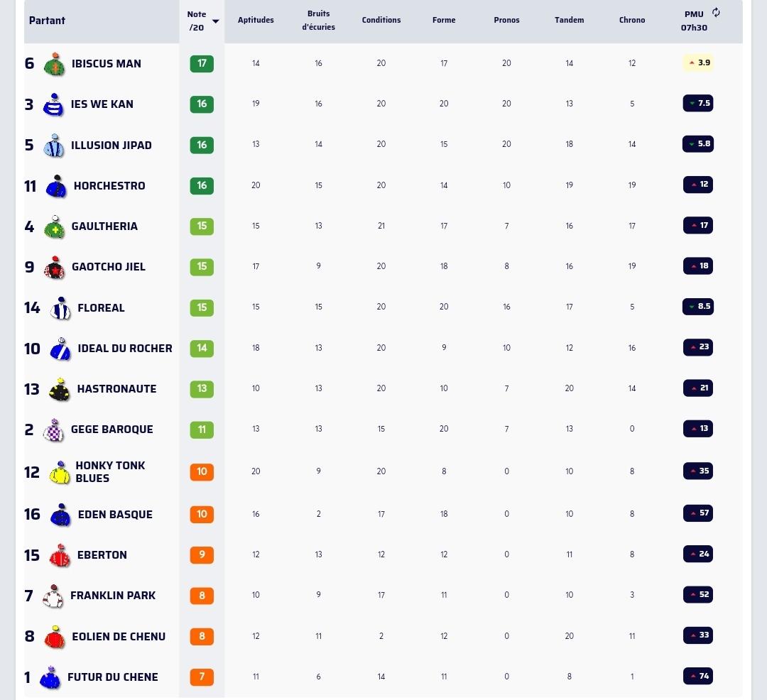
Task: Click IBISCUS MAN odds badge 3.9
Action: point(699,62)
